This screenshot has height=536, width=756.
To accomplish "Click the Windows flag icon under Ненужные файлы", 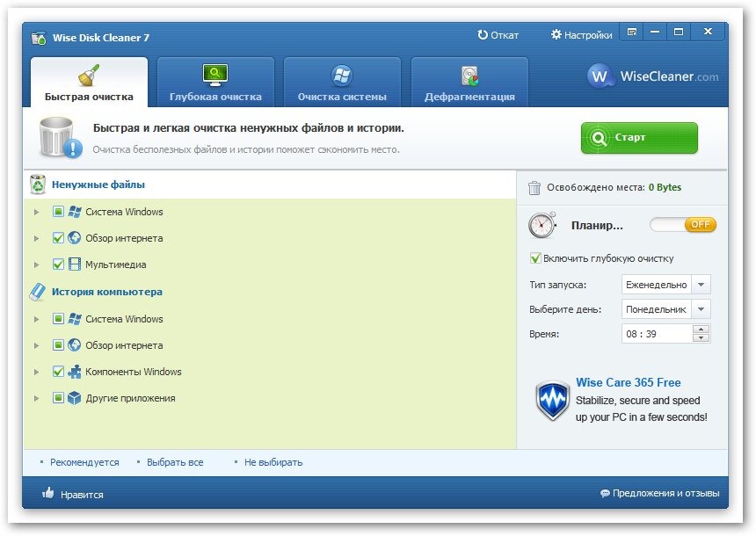I will (x=74, y=212).
